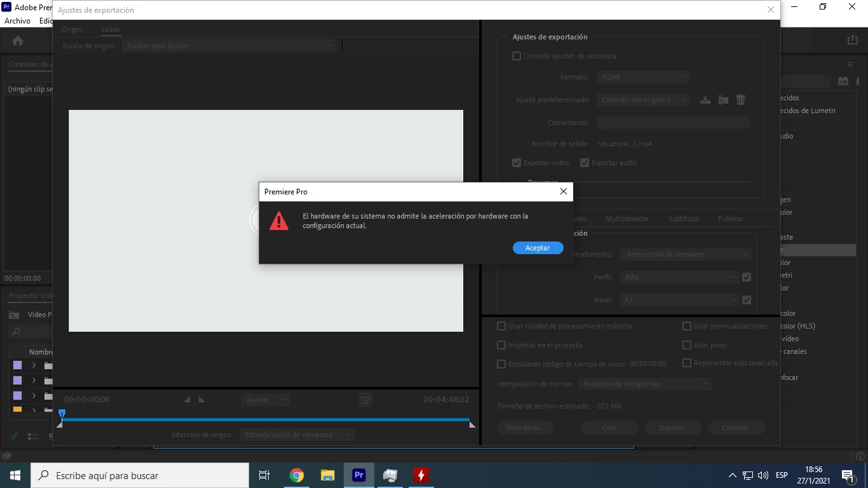Open the Multiplexador tab

627,219
